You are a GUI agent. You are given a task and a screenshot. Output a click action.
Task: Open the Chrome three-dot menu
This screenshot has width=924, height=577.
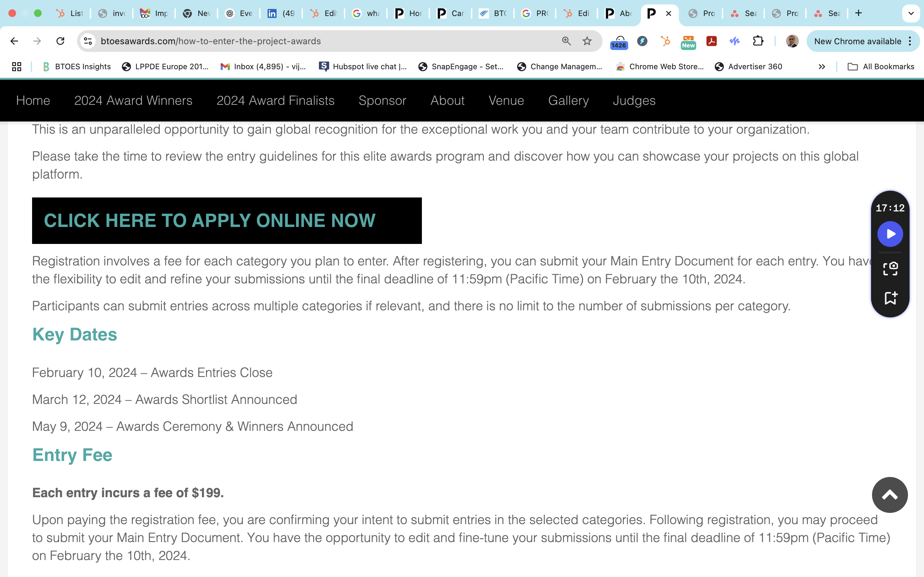click(910, 41)
